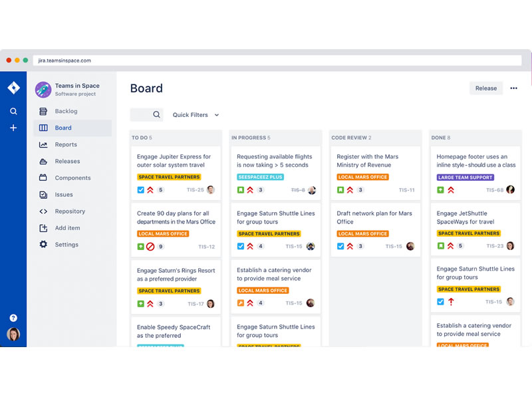
Task: Click the Teams in Space project avatar
Action: pyautogui.click(x=43, y=89)
